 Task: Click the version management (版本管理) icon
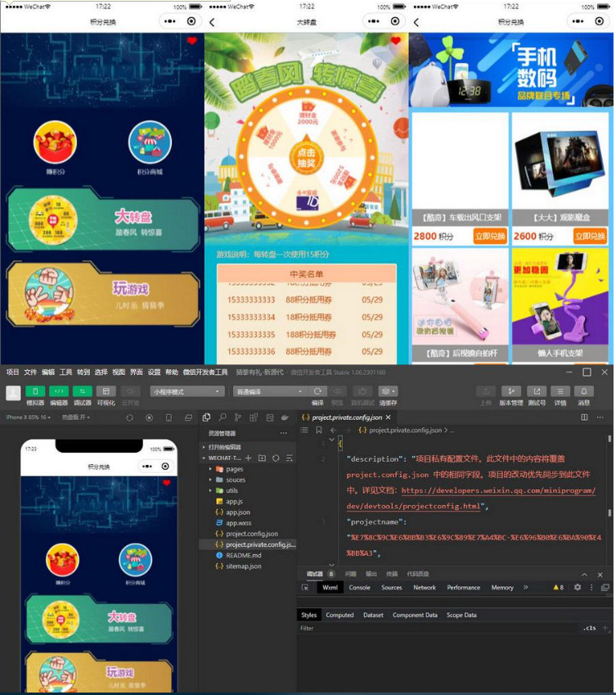pos(511,391)
